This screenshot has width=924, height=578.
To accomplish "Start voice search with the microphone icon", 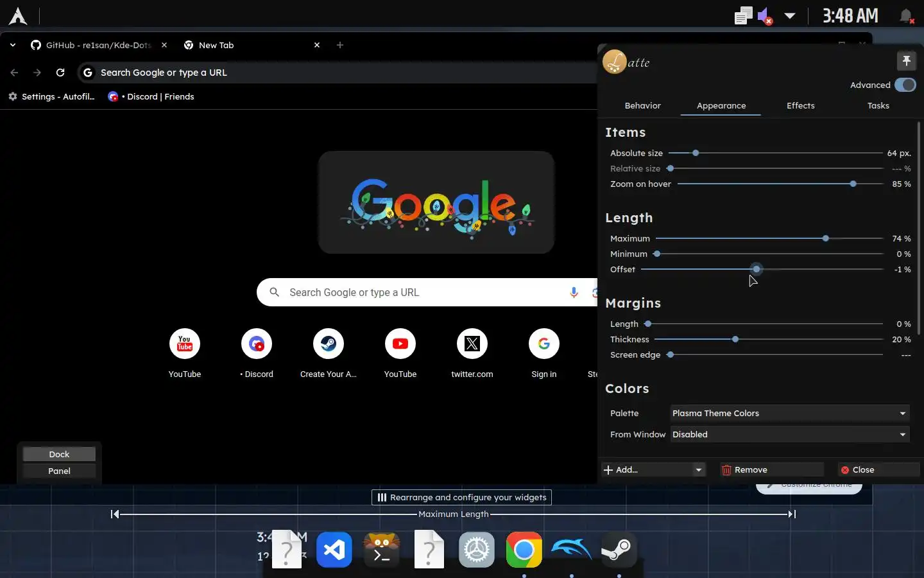I will click(x=574, y=292).
